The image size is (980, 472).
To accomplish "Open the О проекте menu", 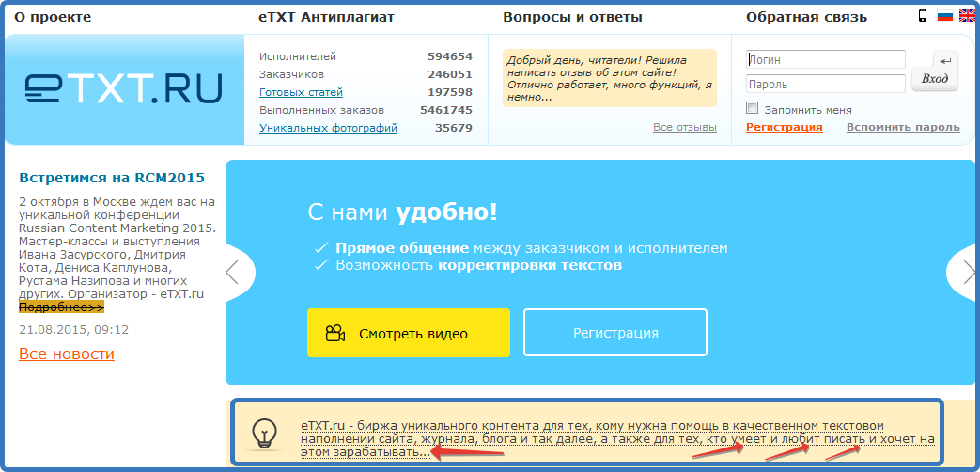I will 53,17.
